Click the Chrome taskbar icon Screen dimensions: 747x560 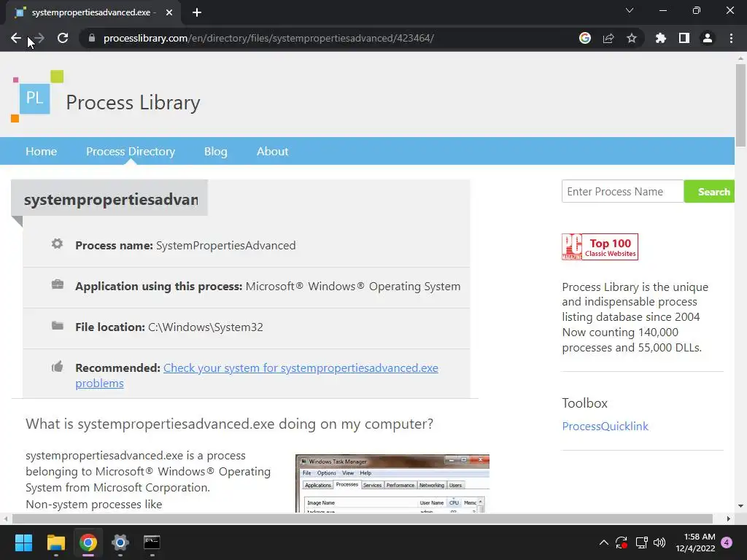88,542
